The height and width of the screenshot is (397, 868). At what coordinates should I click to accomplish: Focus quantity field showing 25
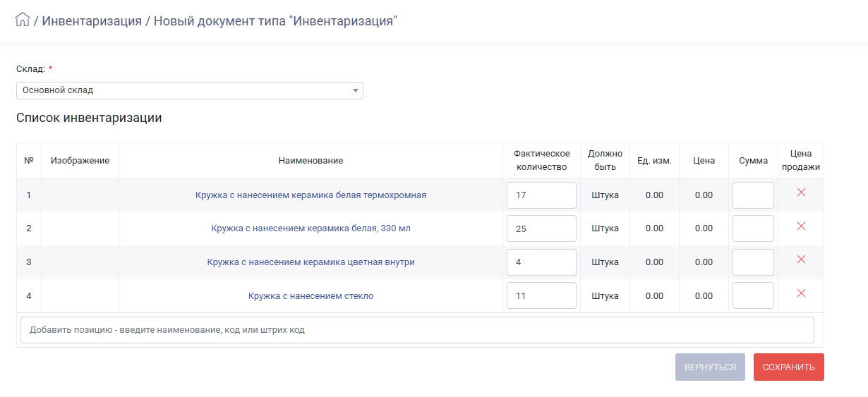(541, 228)
